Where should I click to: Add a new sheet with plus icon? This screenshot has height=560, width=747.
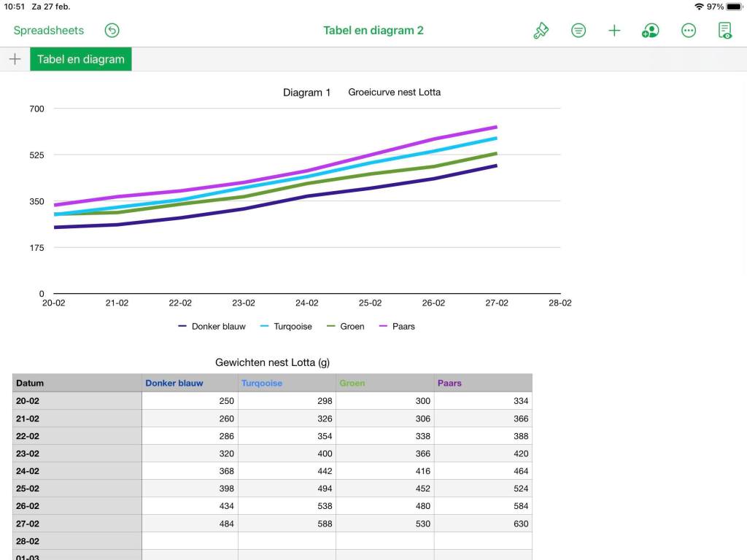coord(15,59)
